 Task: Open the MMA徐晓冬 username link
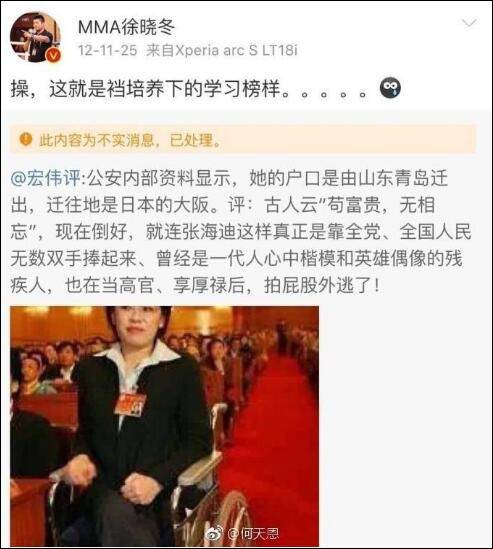[x=126, y=27]
